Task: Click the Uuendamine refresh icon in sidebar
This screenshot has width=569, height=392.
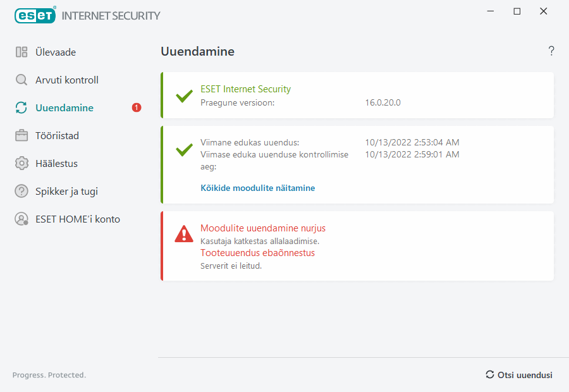Action: (21, 108)
